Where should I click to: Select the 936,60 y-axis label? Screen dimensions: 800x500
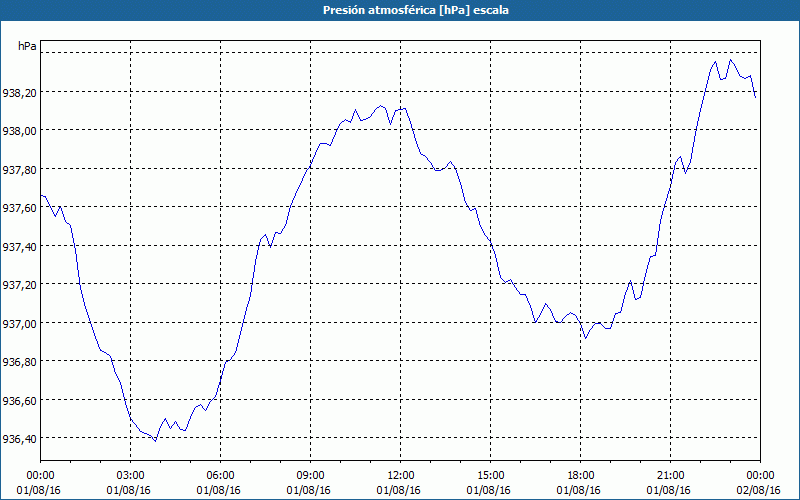click(19, 401)
